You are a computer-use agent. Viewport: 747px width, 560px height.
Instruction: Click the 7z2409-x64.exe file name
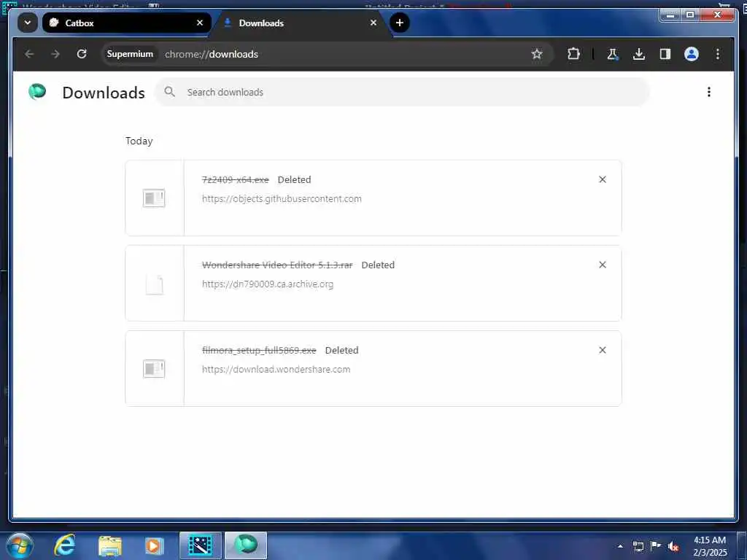click(236, 179)
